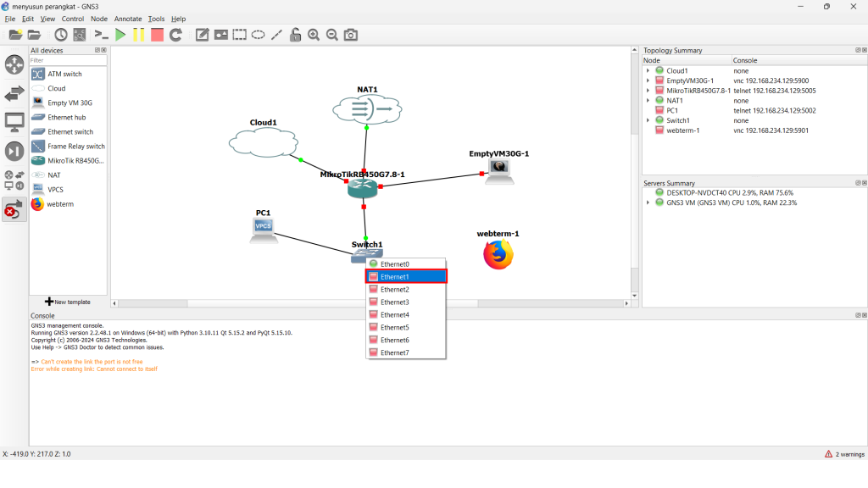Toggle the add a link tool

pos(14,209)
